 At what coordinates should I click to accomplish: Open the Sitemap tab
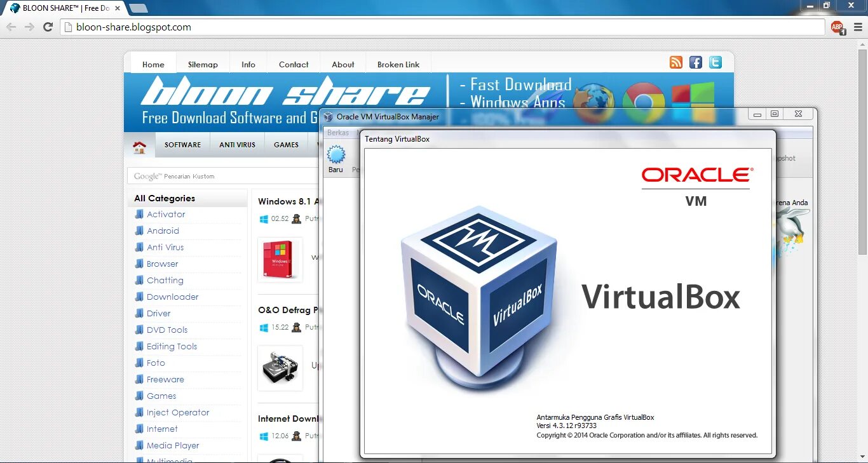pyautogui.click(x=203, y=64)
